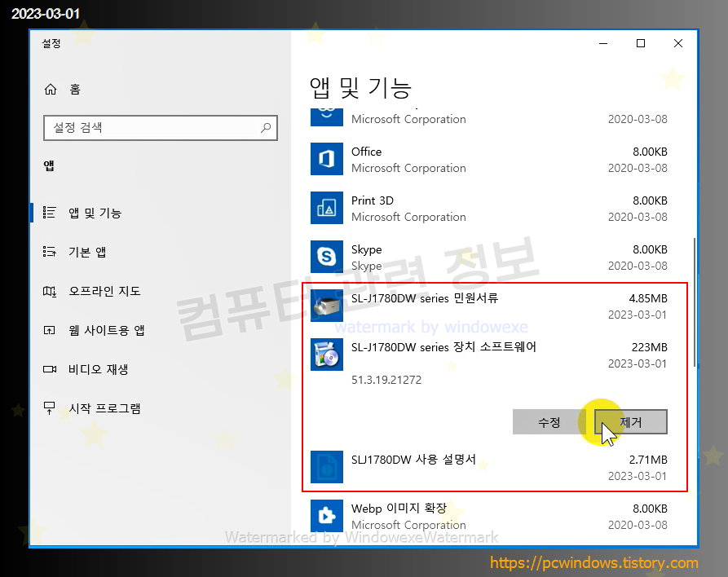The height and width of the screenshot is (577, 728).
Task: Click the SL-J1780DW 민원서류 printer icon
Action: click(327, 306)
